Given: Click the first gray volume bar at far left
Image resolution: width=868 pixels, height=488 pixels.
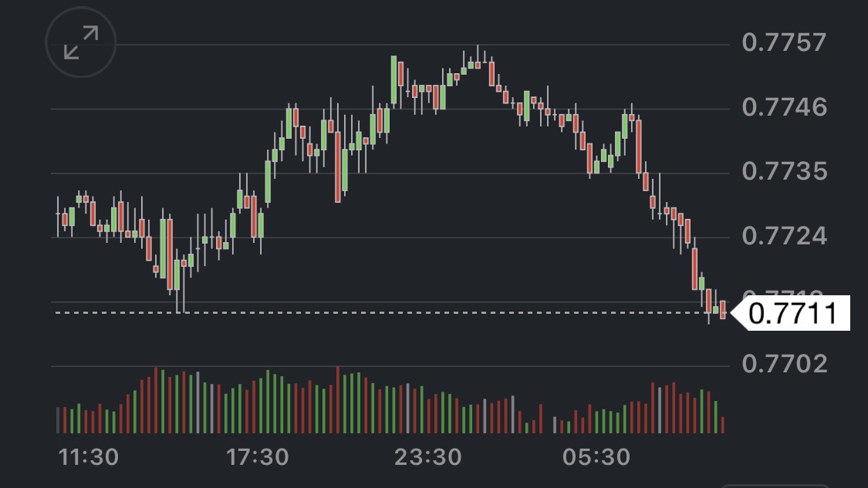Looking at the screenshot, I should [x=58, y=419].
